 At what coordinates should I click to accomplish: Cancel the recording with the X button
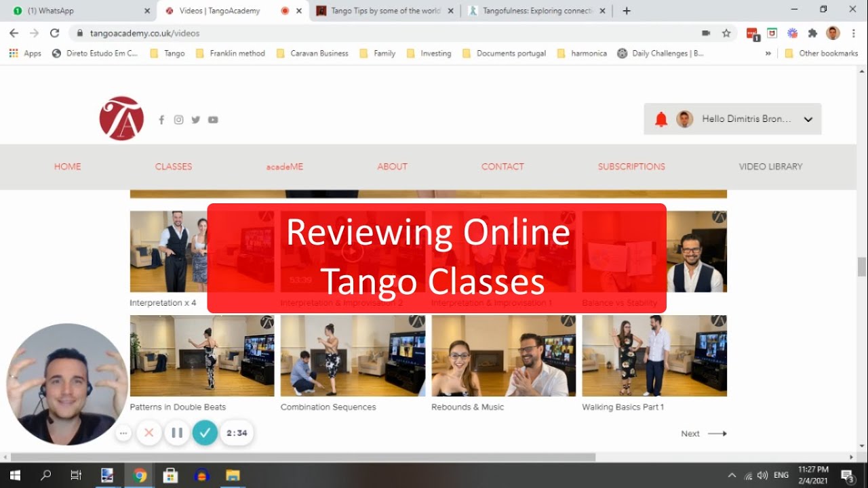coord(149,432)
